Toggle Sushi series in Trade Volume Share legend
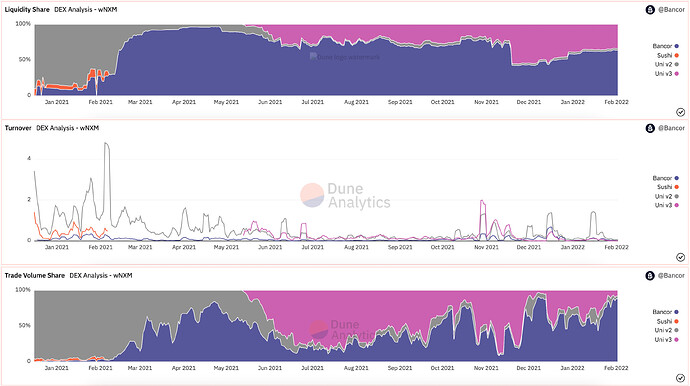 point(668,321)
